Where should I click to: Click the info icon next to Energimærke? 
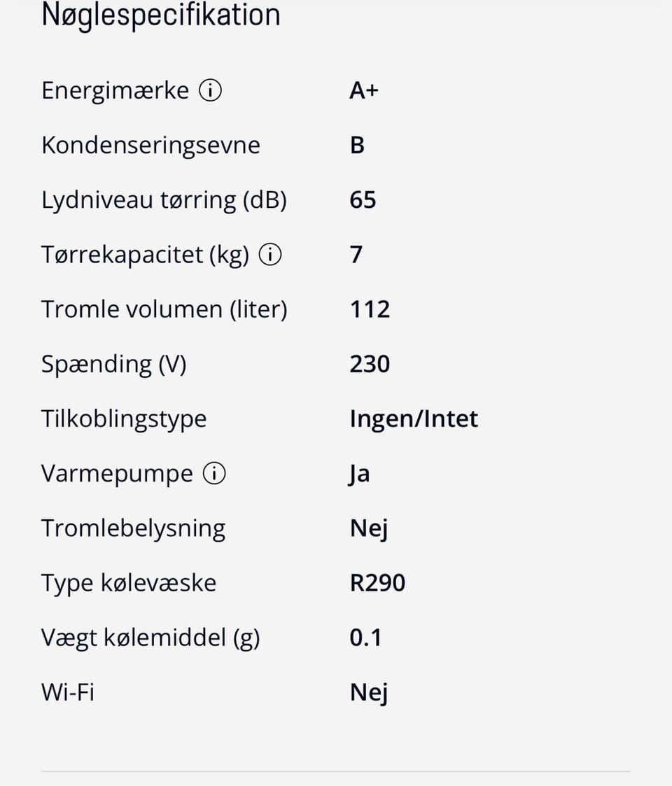point(211,91)
